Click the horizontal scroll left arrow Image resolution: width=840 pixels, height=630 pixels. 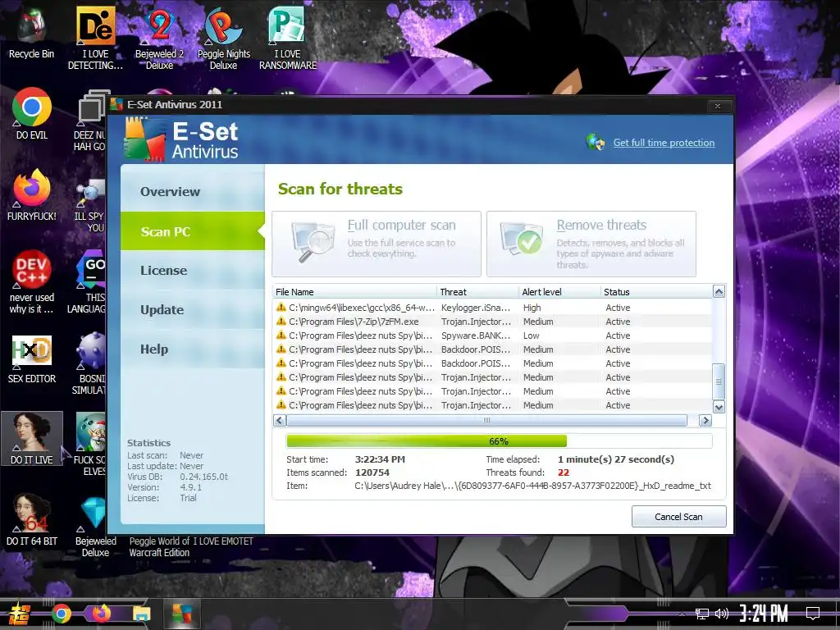pos(279,421)
